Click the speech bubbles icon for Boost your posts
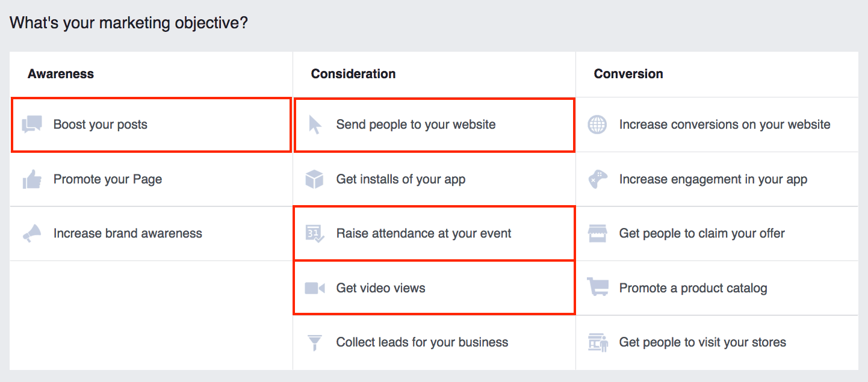 point(32,125)
